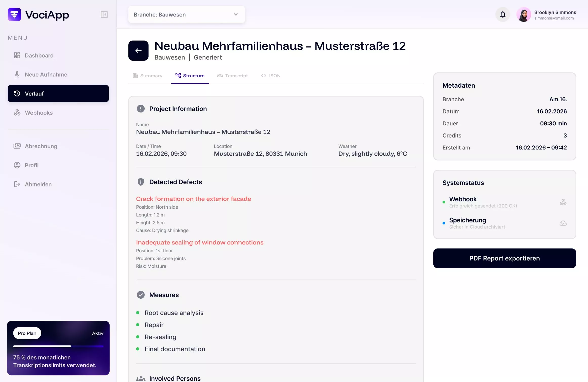Image resolution: width=588 pixels, height=382 pixels.
Task: Click the Pro Plan badge
Action: pyautogui.click(x=27, y=333)
